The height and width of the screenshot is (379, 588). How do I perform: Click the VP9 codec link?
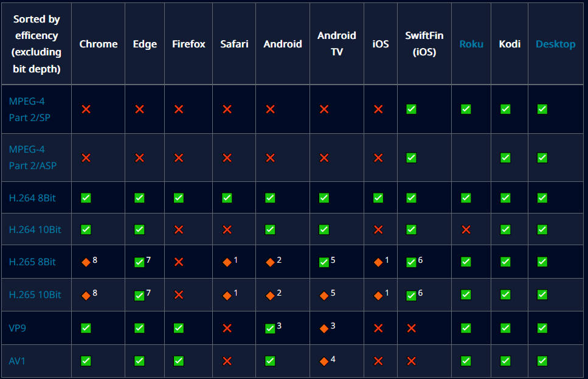(x=17, y=327)
